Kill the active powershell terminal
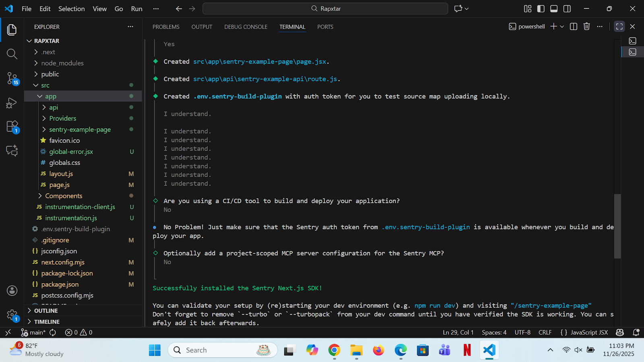 tap(586, 26)
